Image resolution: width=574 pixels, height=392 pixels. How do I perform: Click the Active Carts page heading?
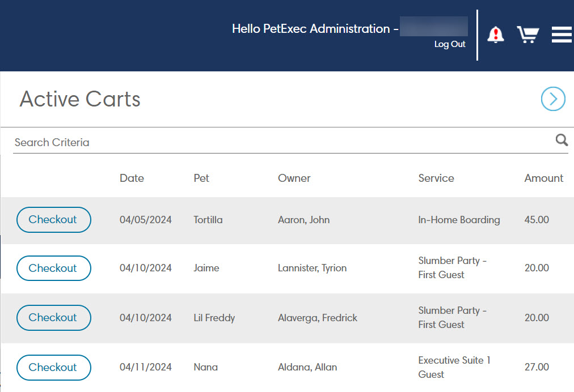pos(79,99)
